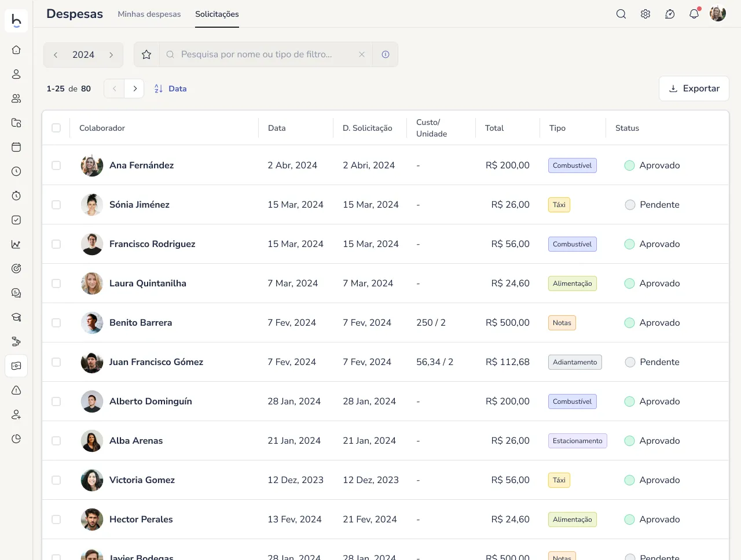Open user profile avatar in header

[718, 14]
